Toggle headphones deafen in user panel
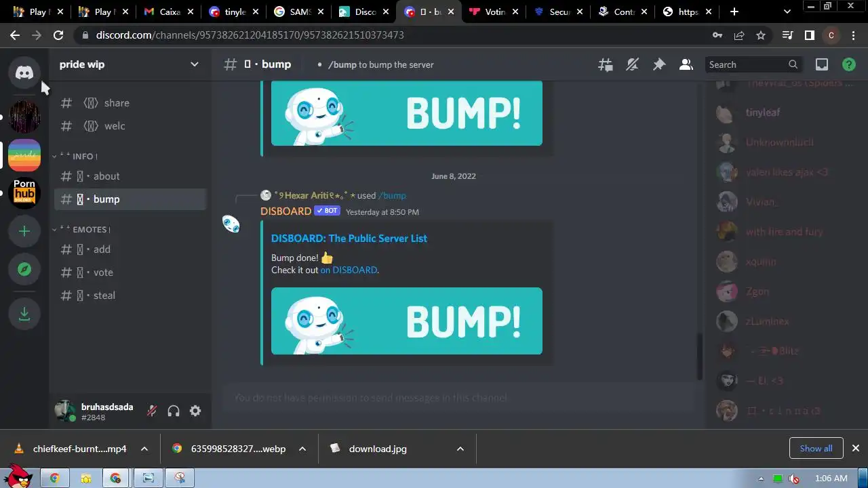The height and width of the screenshot is (488, 868). tap(174, 411)
